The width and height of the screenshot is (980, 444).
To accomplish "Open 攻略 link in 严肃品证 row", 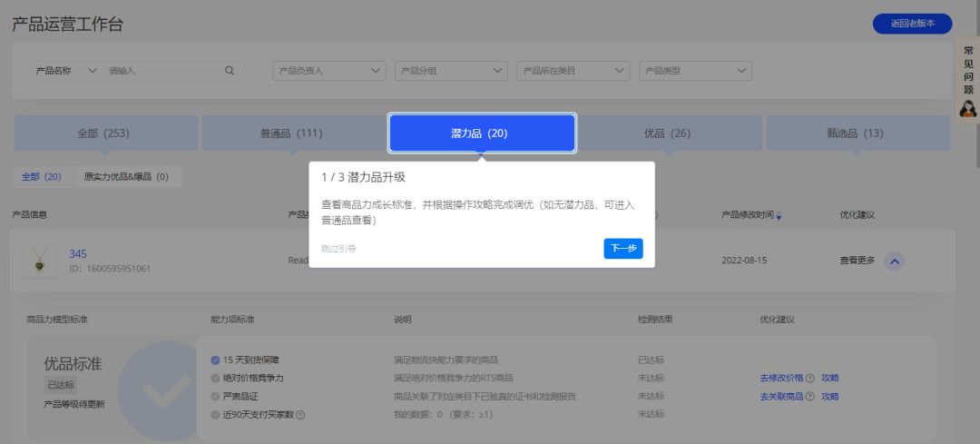I will (830, 397).
